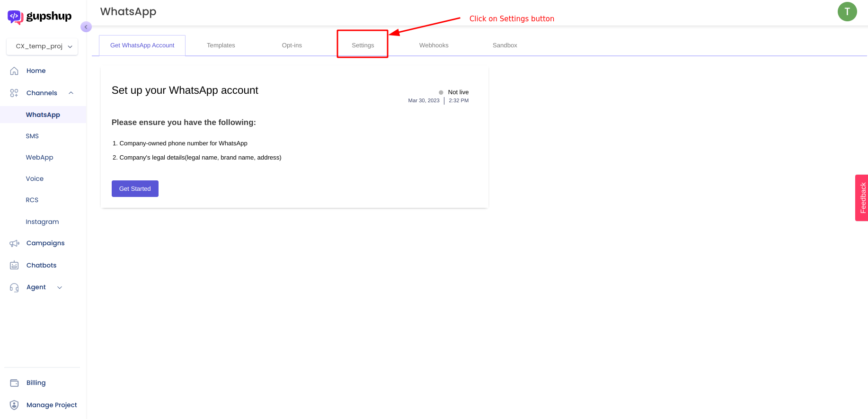Open the Voice channel
This screenshot has height=419, width=868.
35,179
